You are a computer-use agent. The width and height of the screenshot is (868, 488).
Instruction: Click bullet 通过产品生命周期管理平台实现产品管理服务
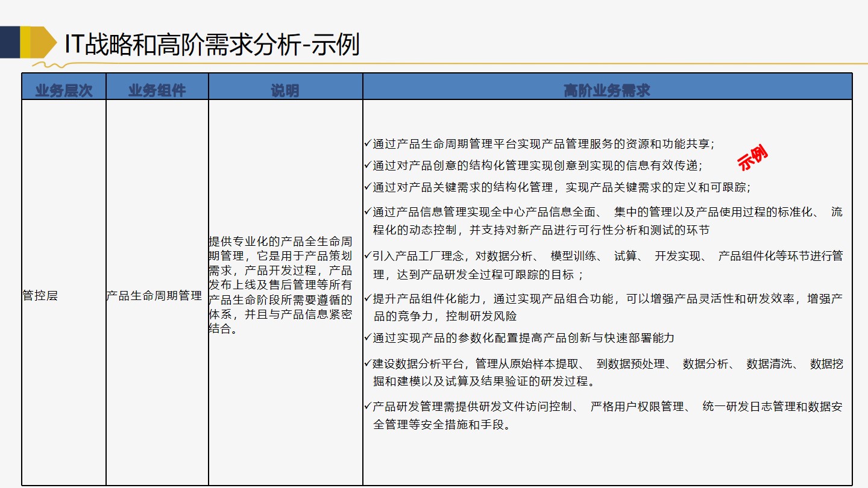[x=539, y=143]
